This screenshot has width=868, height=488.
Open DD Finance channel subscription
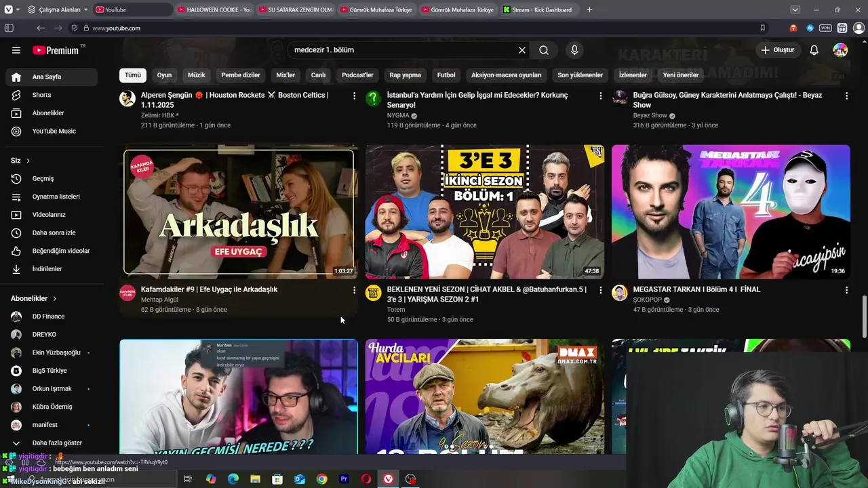tap(52, 317)
